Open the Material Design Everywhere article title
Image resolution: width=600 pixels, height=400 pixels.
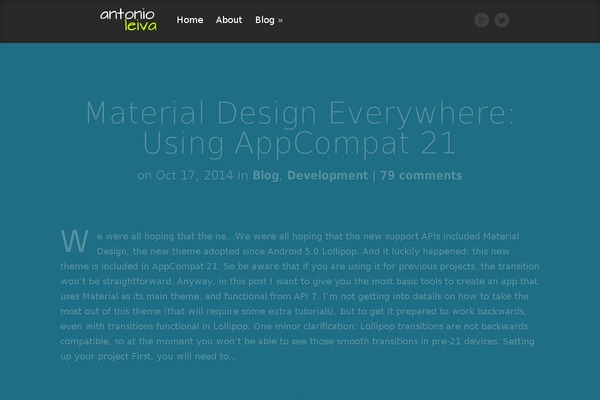click(300, 128)
